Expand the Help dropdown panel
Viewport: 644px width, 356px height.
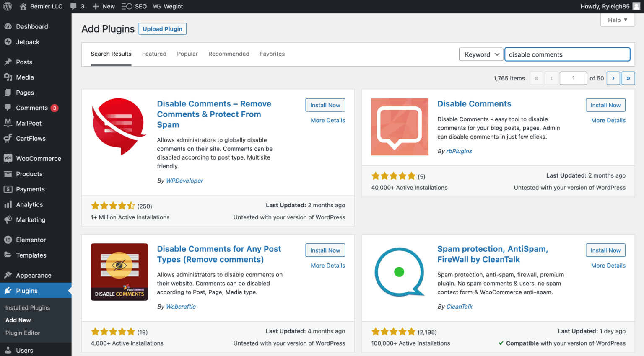(x=618, y=20)
